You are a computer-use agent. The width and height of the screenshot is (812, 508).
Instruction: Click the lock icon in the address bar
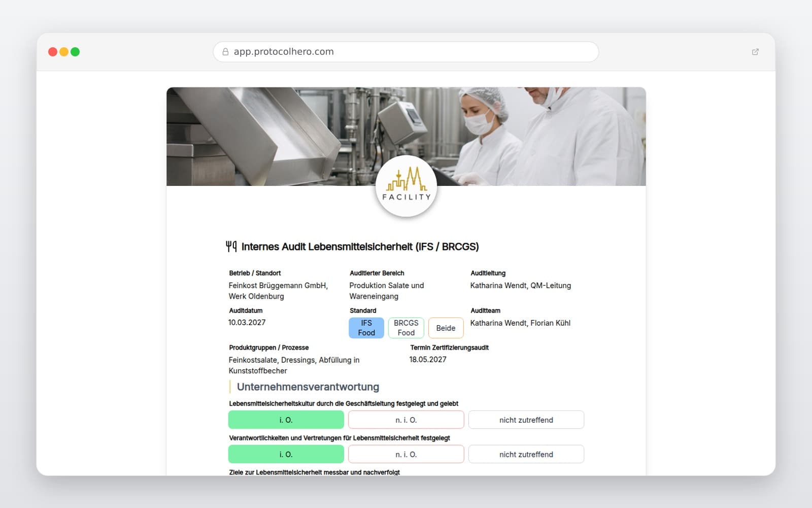[225, 52]
